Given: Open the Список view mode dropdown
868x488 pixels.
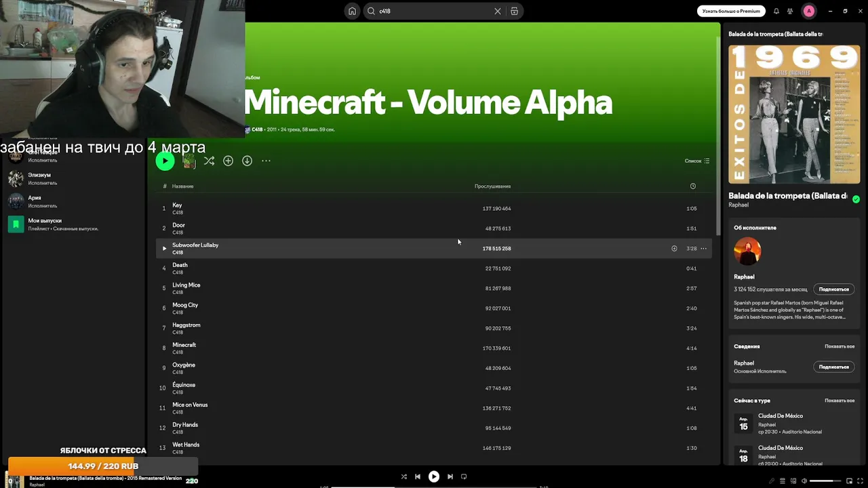Looking at the screenshot, I should pos(697,161).
